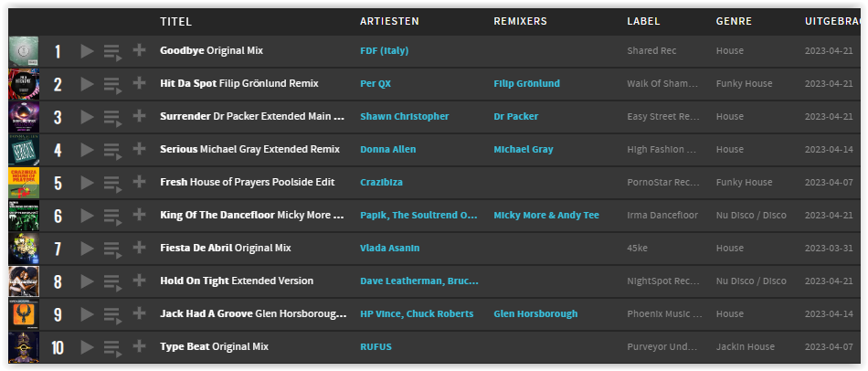Open Dr Packer remixer page
The image size is (868, 371).
tap(516, 116)
